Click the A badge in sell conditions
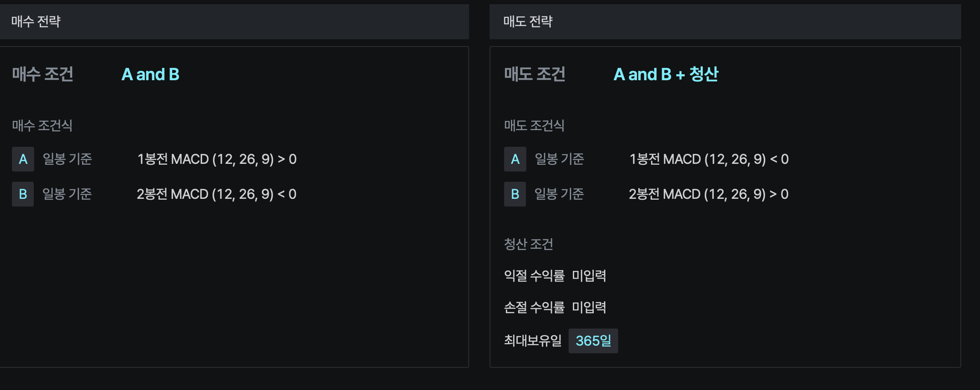The width and height of the screenshot is (980, 390). (515, 159)
